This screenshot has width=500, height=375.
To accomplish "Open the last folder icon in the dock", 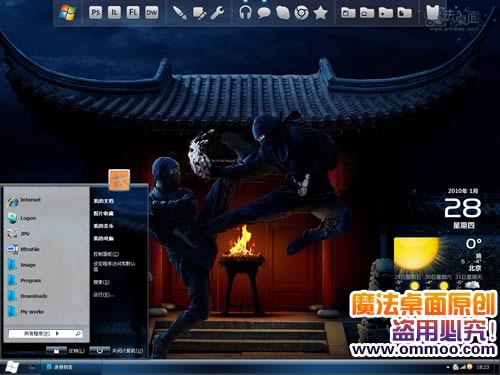I will [x=404, y=13].
